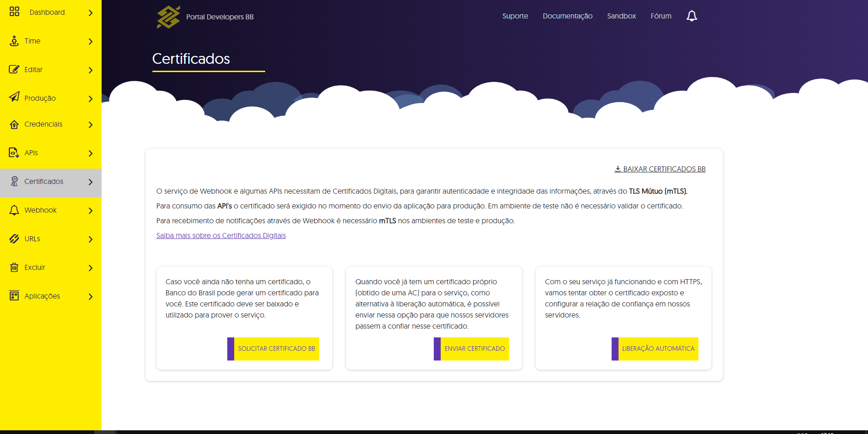The width and height of the screenshot is (868, 434).
Task: Click the Enviar Certificado button
Action: tap(471, 349)
